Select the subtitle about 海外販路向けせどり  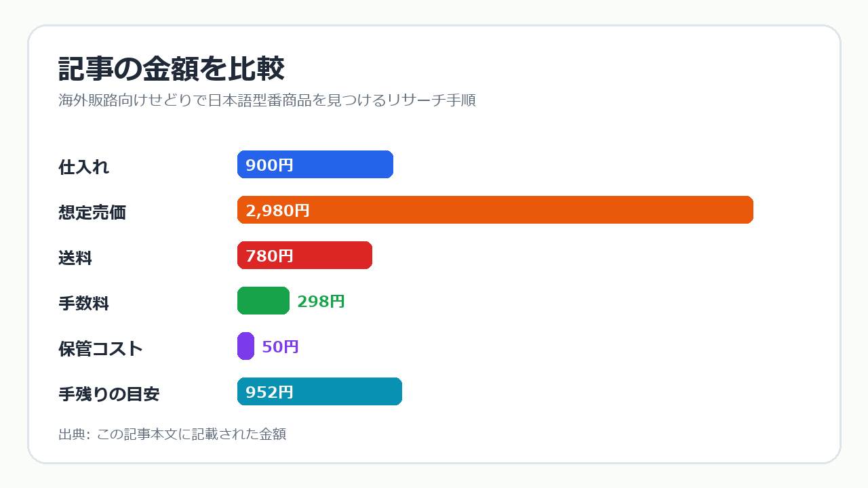pos(267,100)
